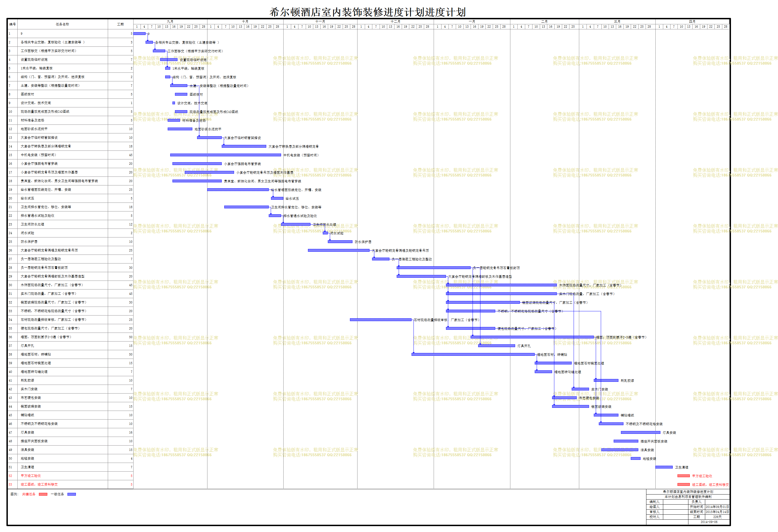
Task: Select task row 卫生间防水处理 in the table
Action: click(x=70, y=224)
